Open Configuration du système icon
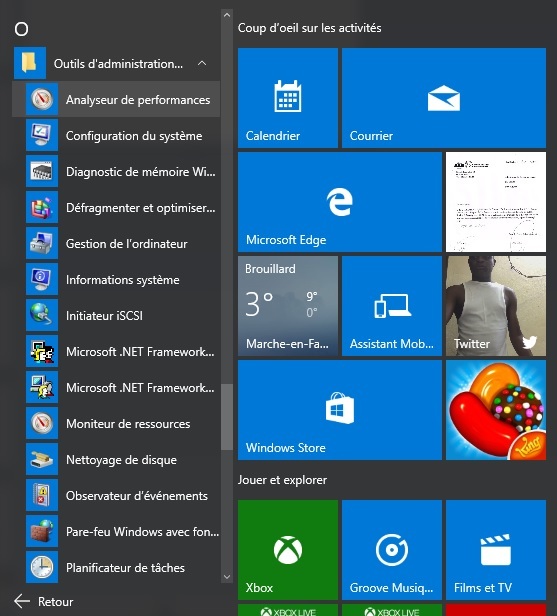The height and width of the screenshot is (616, 557). pyautogui.click(x=42, y=136)
